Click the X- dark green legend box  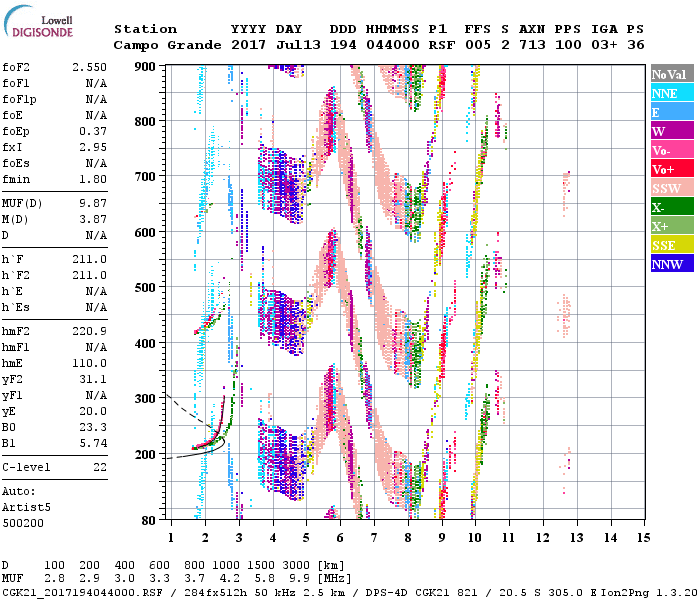click(x=672, y=208)
